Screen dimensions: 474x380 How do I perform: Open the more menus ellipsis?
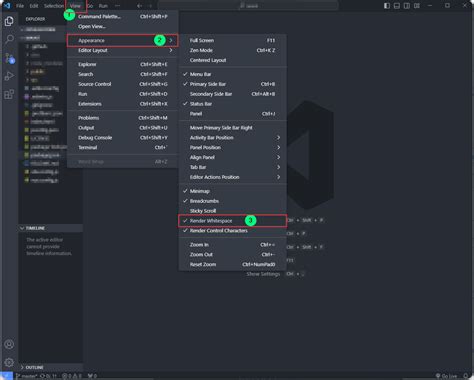(x=117, y=6)
